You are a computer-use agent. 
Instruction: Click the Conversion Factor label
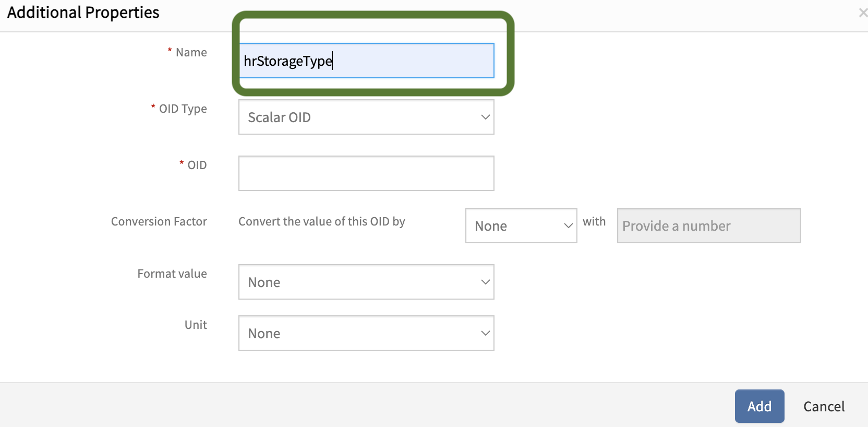[x=159, y=221]
